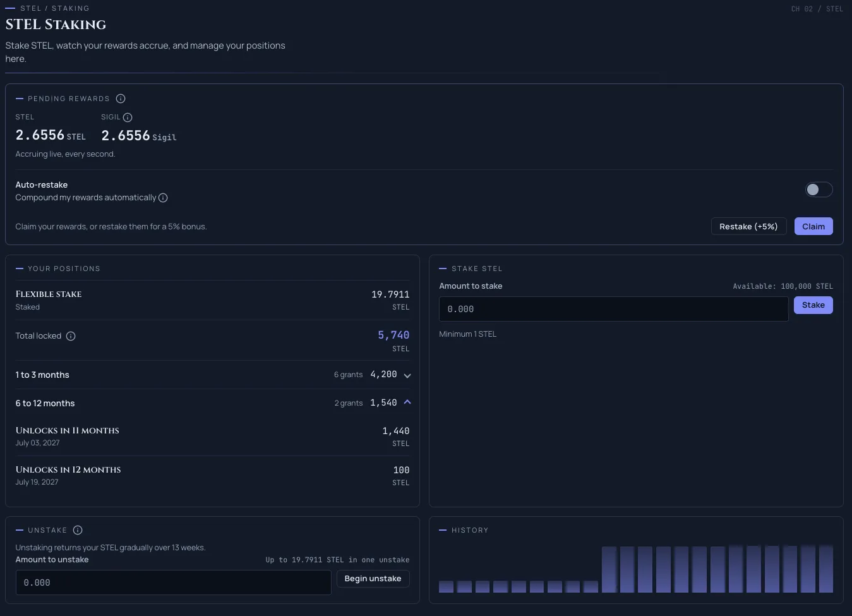Enable the Auto-restake toggle
This screenshot has height=616, width=852.
pos(819,190)
